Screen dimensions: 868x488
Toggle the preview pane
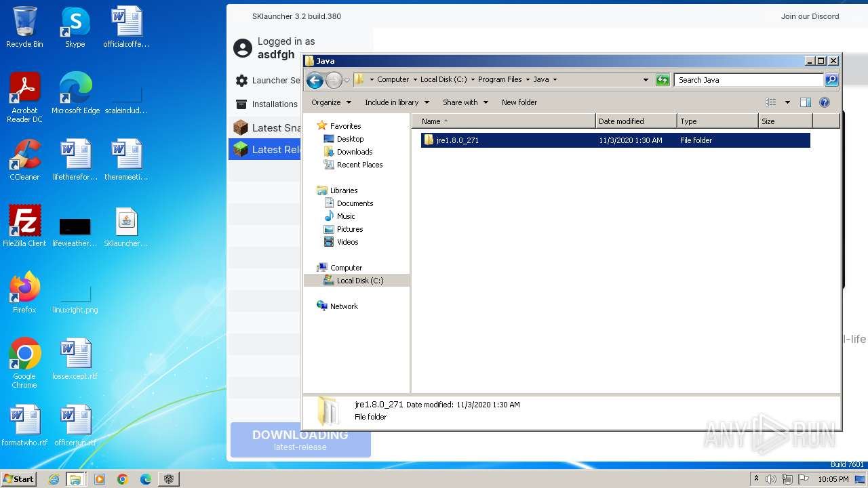point(806,102)
